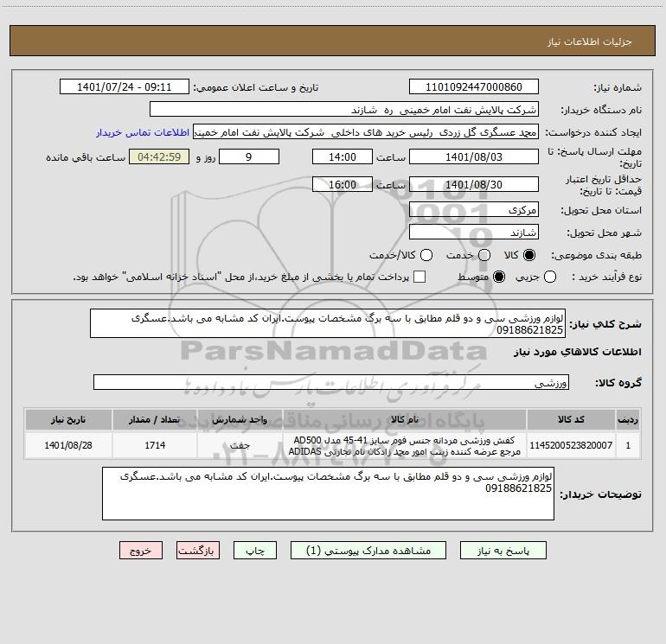This screenshot has width=666, height=644.
Task: Click the تاریخ نیاز column header
Action: (x=68, y=419)
